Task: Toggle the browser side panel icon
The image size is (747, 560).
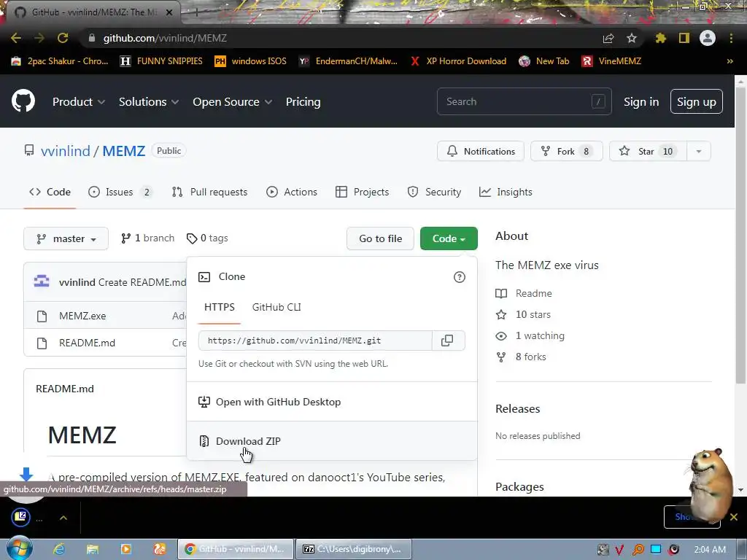Action: click(684, 38)
